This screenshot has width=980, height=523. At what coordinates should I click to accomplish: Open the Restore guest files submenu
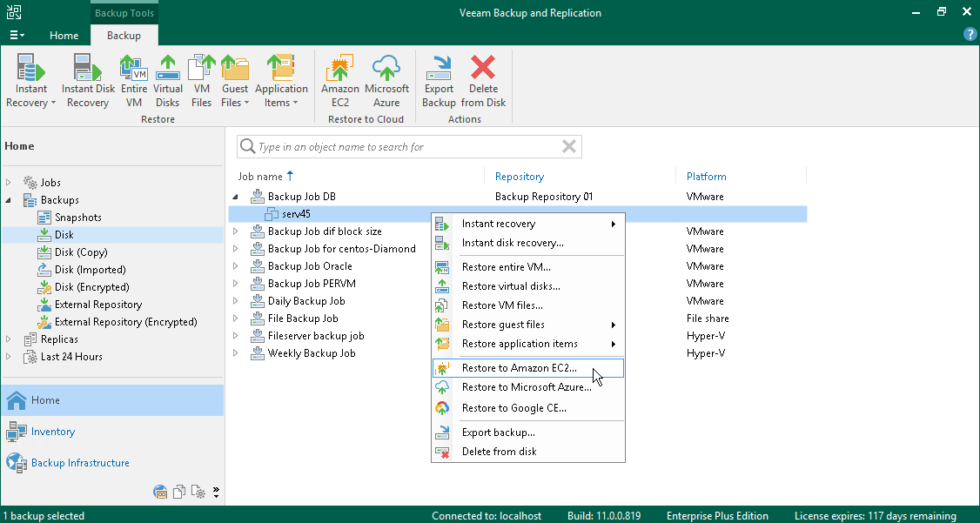(528, 325)
